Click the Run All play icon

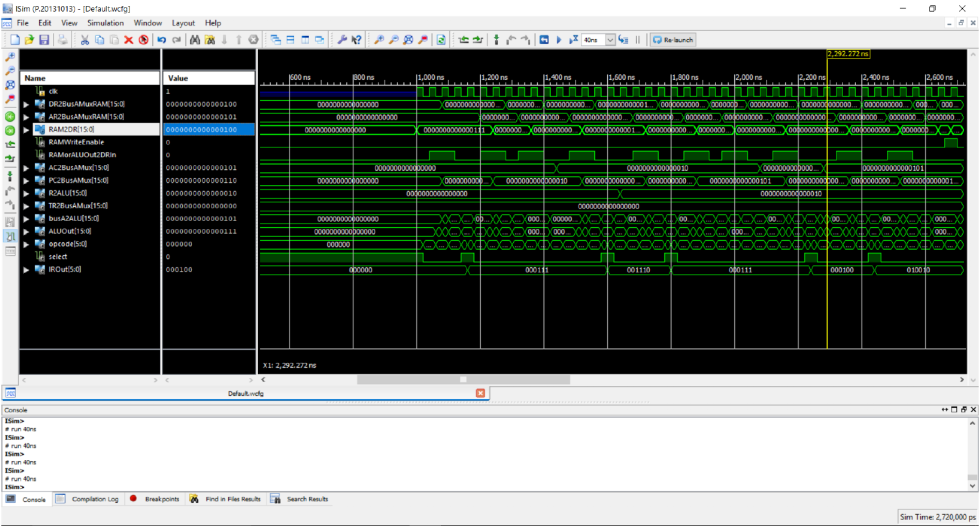559,40
